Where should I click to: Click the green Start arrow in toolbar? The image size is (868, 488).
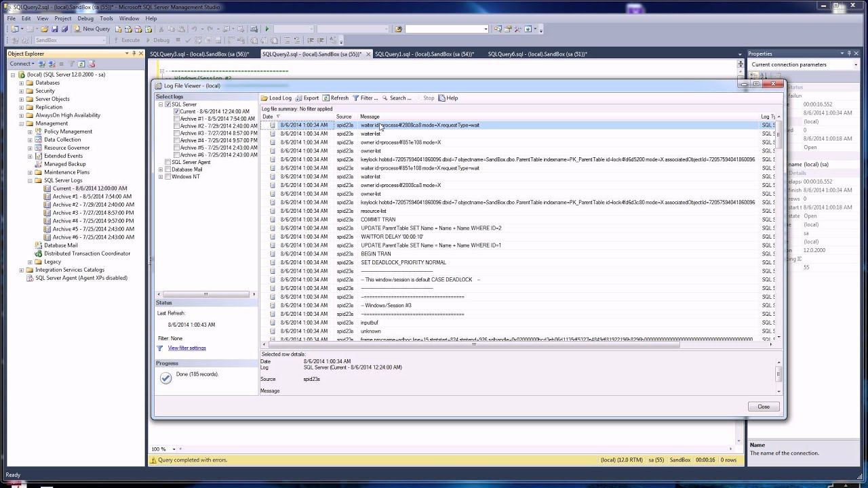tap(267, 29)
